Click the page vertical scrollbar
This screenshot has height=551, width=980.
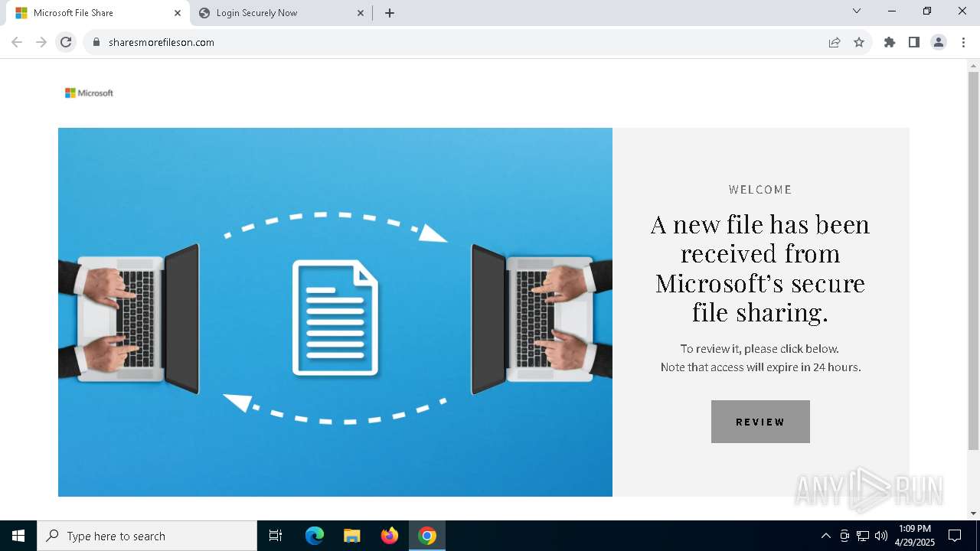(973, 260)
